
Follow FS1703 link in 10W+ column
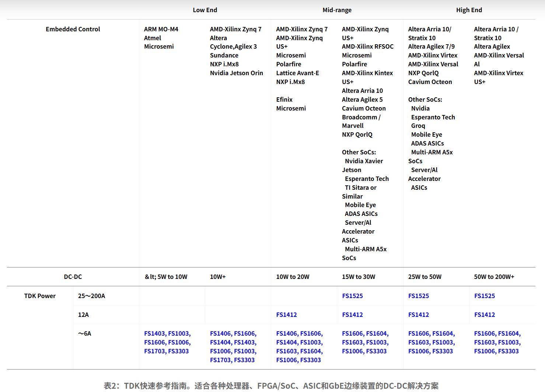point(220,360)
